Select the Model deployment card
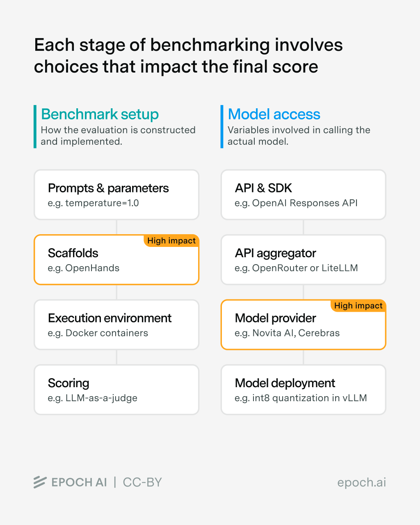420x525 pixels. point(304,390)
